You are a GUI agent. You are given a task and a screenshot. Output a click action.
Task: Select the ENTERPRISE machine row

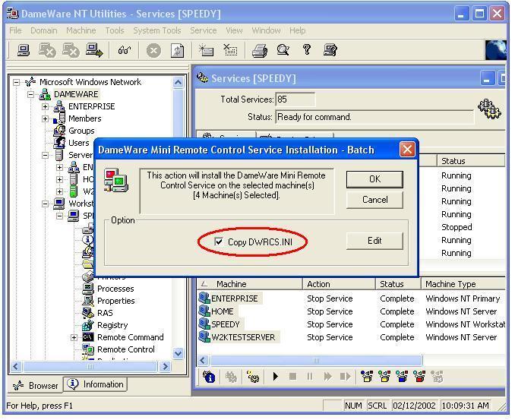[x=352, y=298]
